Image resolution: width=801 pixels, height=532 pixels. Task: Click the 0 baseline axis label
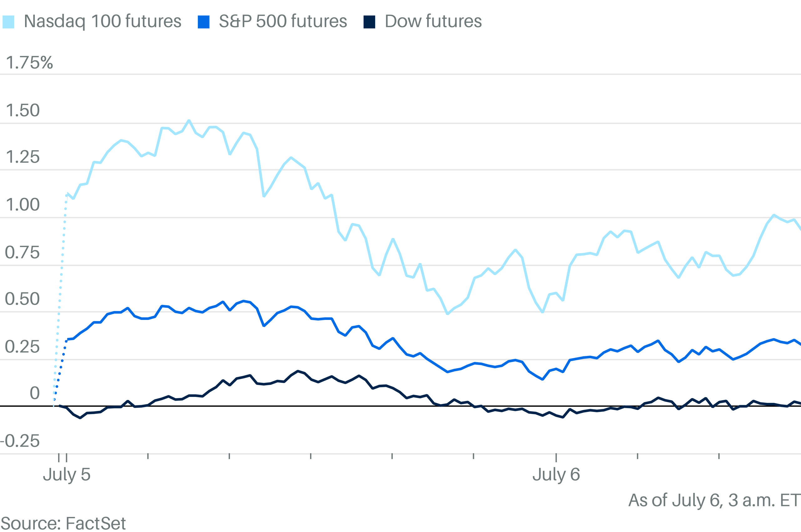point(35,393)
